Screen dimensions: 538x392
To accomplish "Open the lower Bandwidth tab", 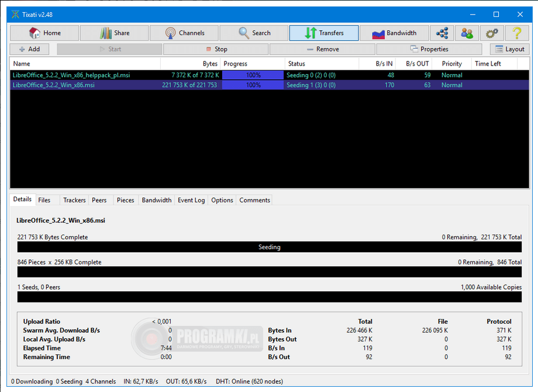I will point(157,200).
